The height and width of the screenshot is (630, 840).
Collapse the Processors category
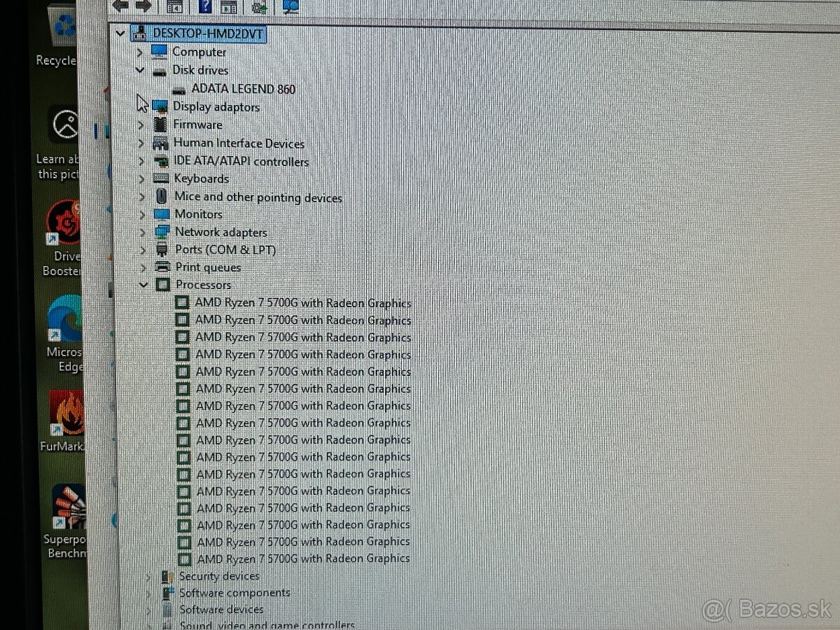click(x=143, y=285)
